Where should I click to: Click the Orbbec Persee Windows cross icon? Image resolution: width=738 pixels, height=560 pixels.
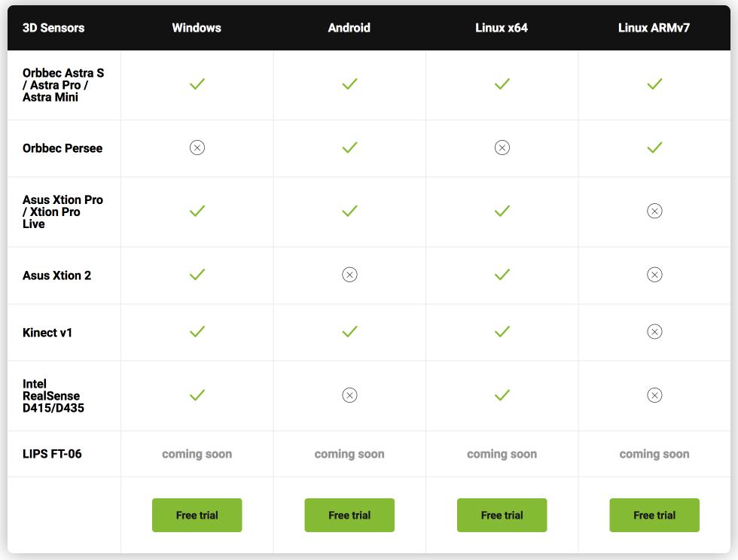197,148
